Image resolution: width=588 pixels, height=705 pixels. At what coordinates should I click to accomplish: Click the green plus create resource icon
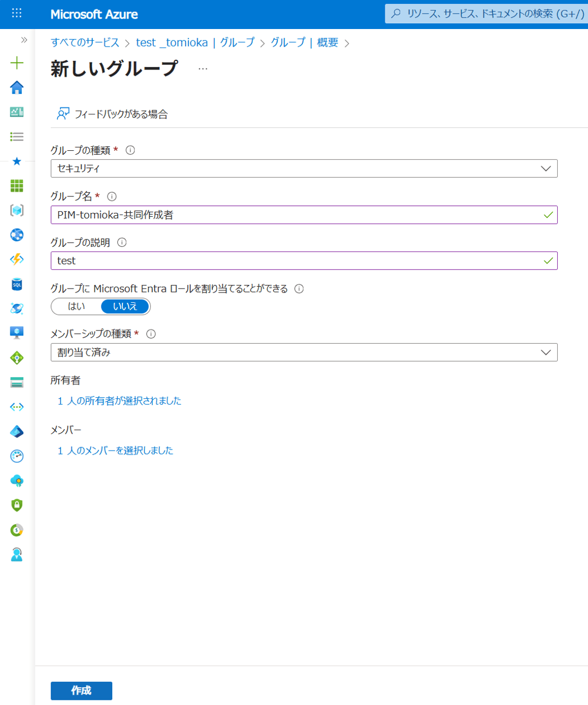pyautogui.click(x=17, y=63)
